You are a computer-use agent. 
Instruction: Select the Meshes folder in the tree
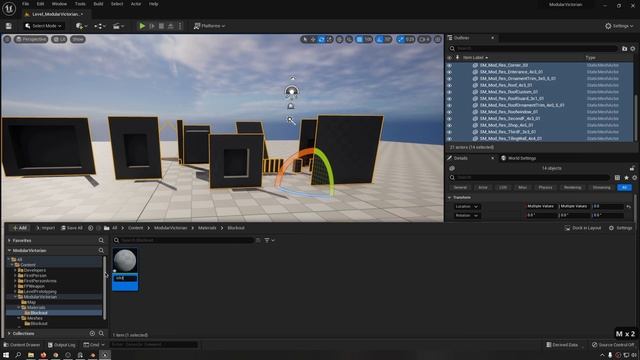coord(34,318)
